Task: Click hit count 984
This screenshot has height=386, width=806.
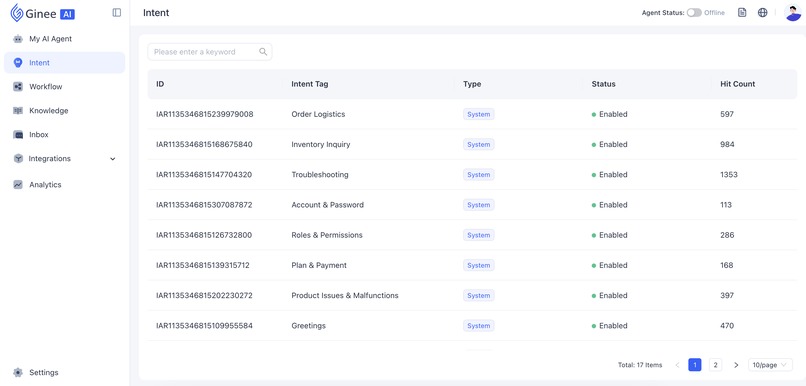Action: coord(727,144)
